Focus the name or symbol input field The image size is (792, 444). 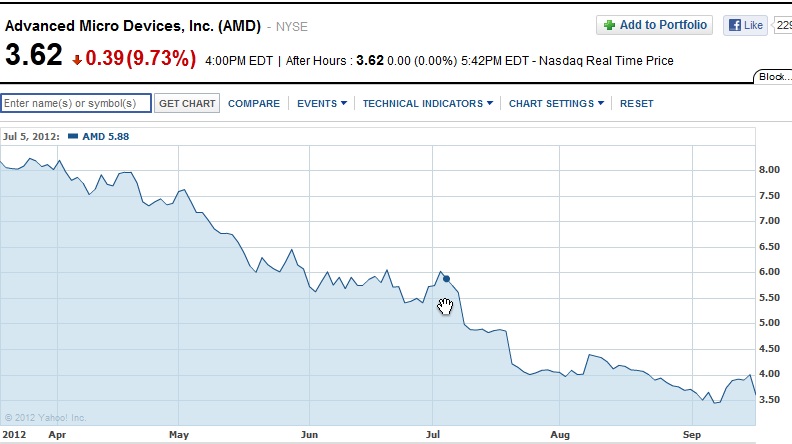pyautogui.click(x=76, y=103)
